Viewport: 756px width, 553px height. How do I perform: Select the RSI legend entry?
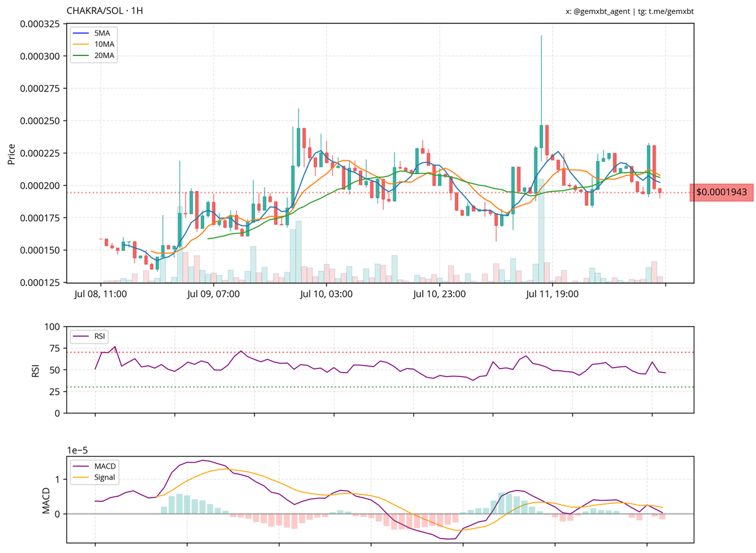[x=89, y=336]
